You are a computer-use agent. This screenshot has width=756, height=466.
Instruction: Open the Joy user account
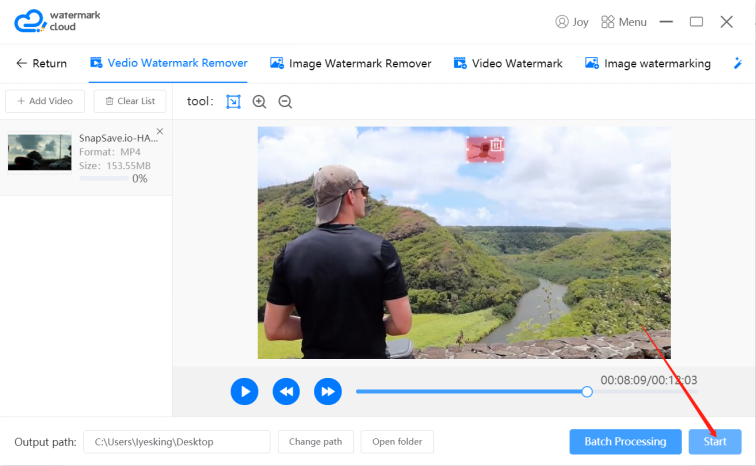[x=572, y=22]
